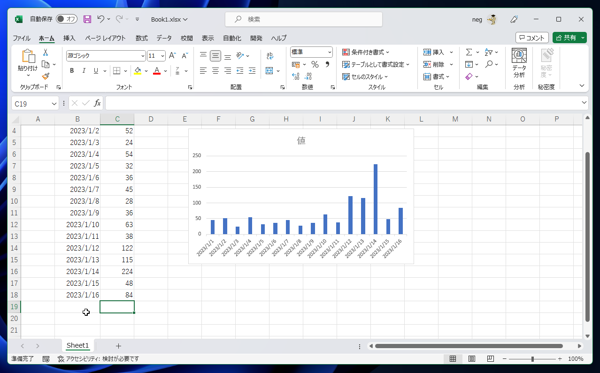Apply bold formatting
The width and height of the screenshot is (600, 373).
click(x=72, y=71)
